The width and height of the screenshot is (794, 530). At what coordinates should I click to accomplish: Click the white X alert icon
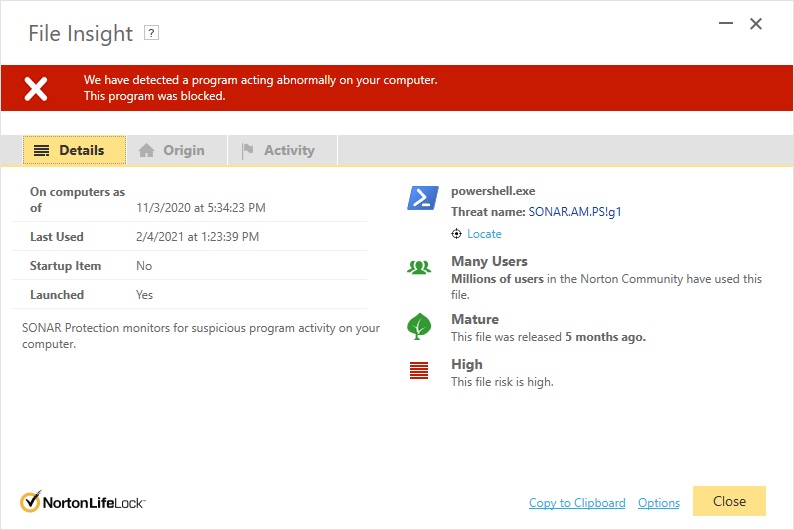[x=36, y=89]
